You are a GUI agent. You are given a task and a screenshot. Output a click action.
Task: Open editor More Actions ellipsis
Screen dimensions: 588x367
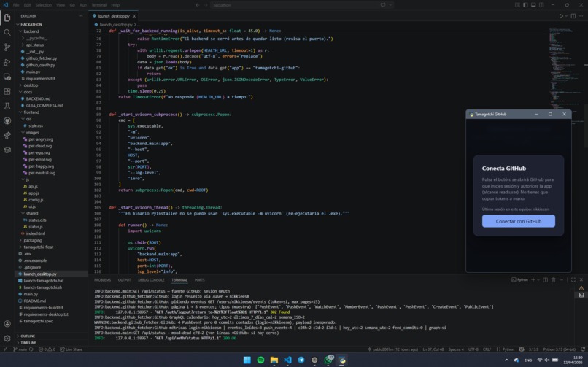[581, 16]
